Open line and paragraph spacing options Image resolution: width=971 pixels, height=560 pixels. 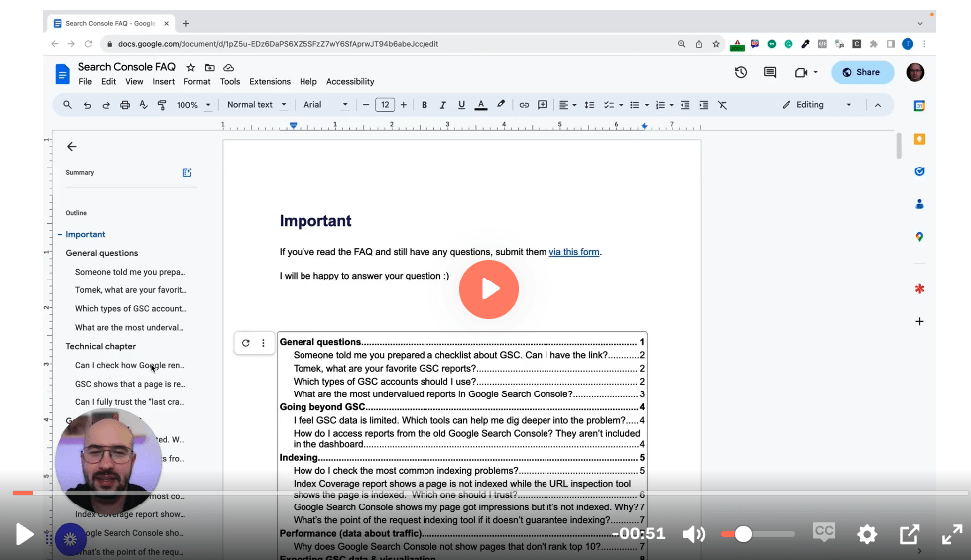[589, 105]
